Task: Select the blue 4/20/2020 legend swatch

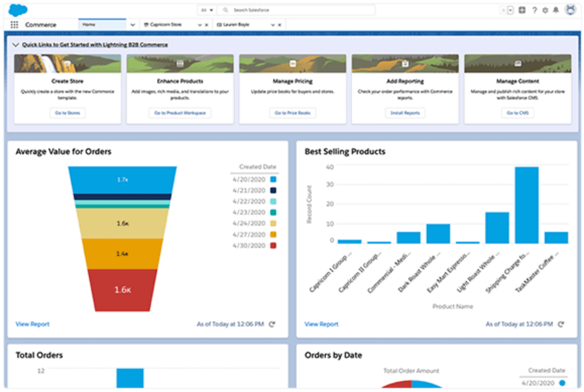Action: 274,179
